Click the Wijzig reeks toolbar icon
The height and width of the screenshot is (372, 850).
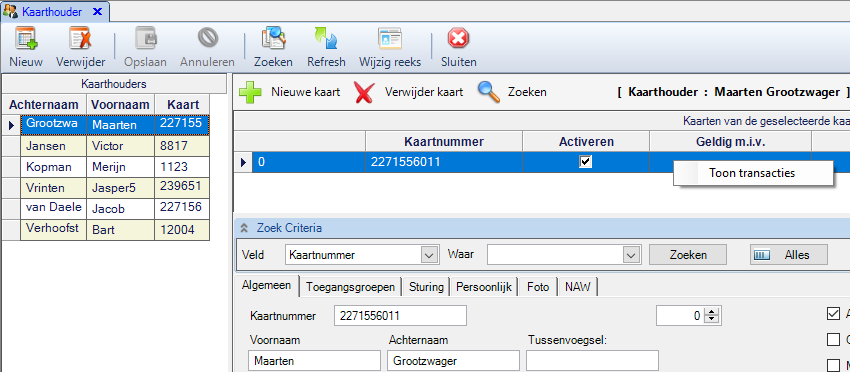coord(390,39)
